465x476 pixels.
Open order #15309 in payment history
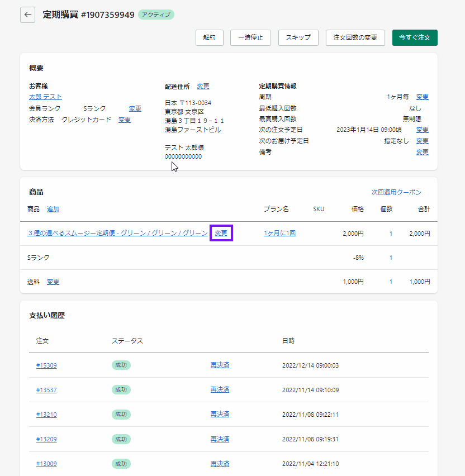click(x=46, y=365)
